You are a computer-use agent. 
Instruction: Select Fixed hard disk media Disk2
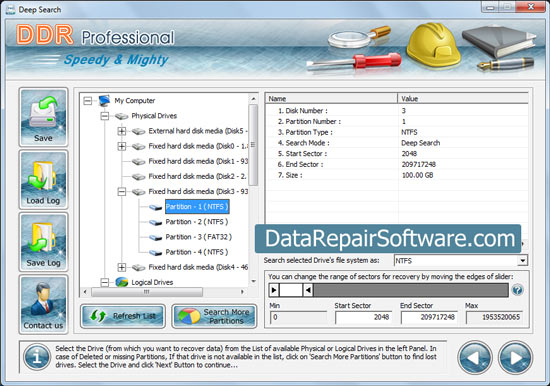coord(197,177)
